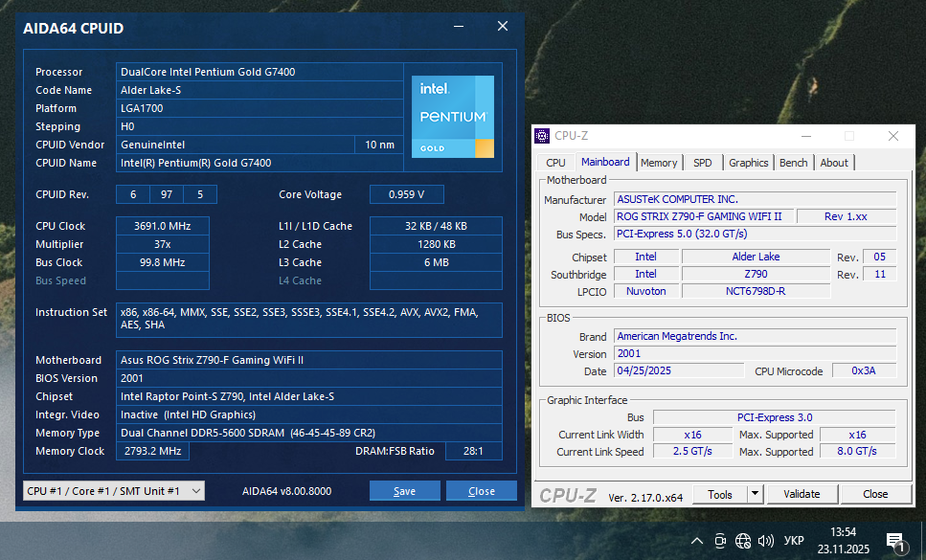Click the Southbridge Z790 field in CPU-Z

coord(756,274)
